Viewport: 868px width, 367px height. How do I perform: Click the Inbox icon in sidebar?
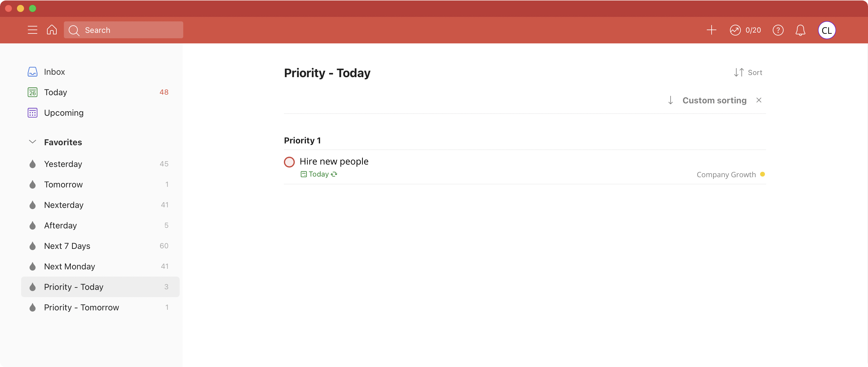[33, 71]
